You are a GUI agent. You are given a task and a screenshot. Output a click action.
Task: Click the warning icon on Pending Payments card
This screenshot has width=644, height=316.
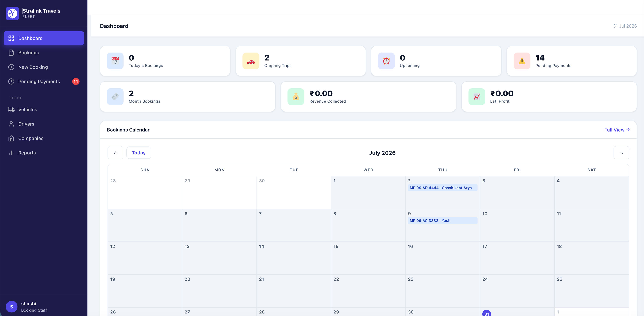(522, 61)
